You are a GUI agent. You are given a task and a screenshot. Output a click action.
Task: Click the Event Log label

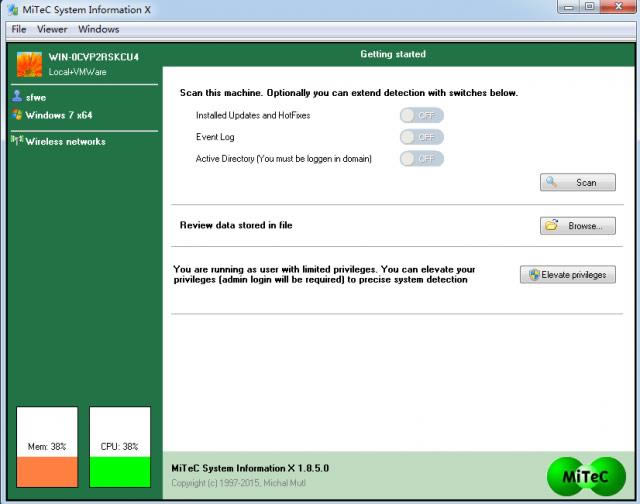pyautogui.click(x=215, y=137)
